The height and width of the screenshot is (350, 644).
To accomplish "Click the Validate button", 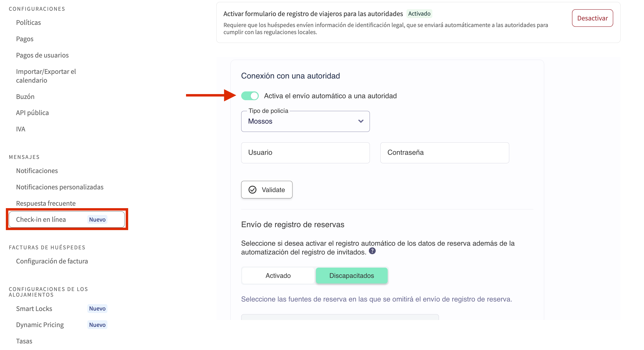I will tap(267, 190).
